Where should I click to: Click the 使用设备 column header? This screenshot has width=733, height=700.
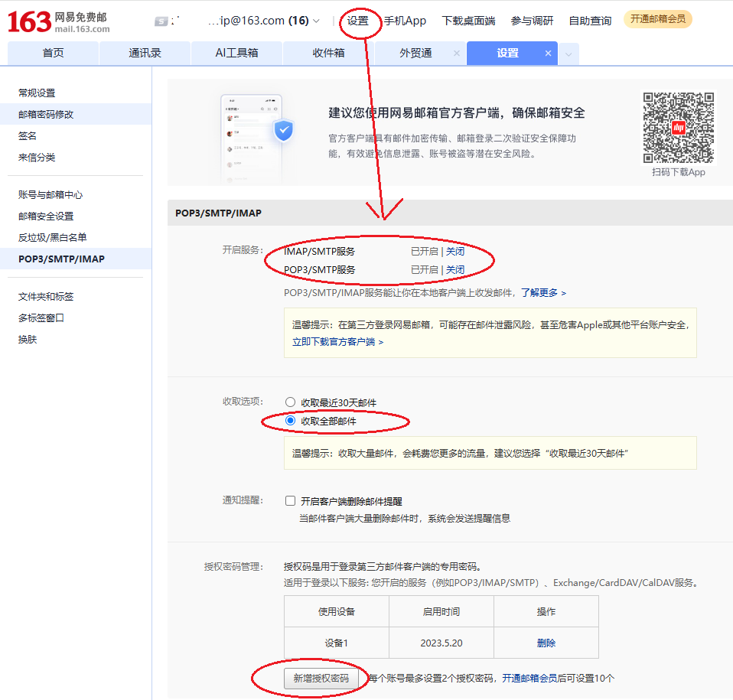(x=337, y=612)
